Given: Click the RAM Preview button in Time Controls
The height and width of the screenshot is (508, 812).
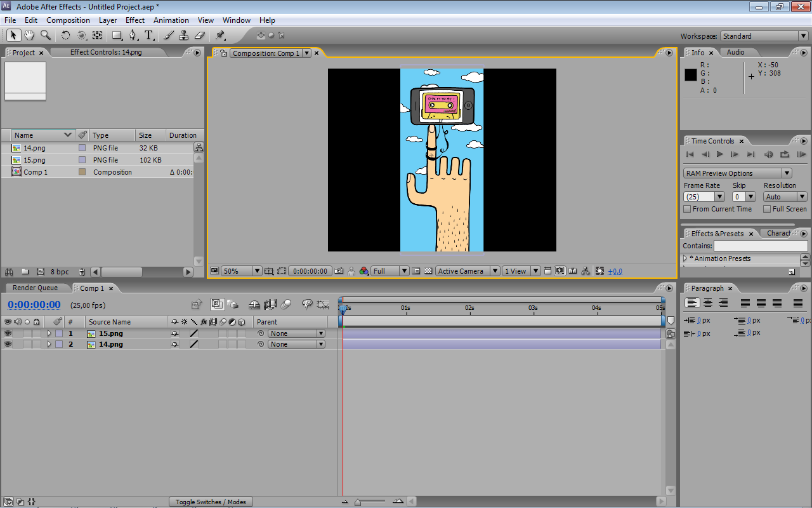Looking at the screenshot, I should tap(802, 154).
